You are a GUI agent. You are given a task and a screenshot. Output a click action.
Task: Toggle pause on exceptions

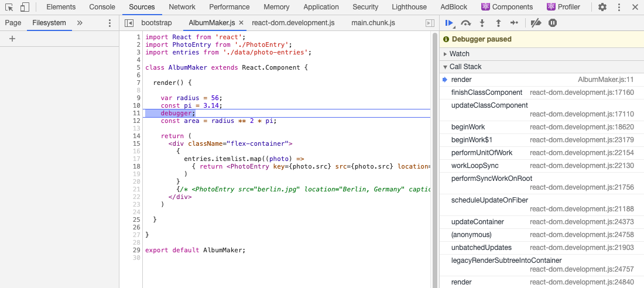[553, 23]
